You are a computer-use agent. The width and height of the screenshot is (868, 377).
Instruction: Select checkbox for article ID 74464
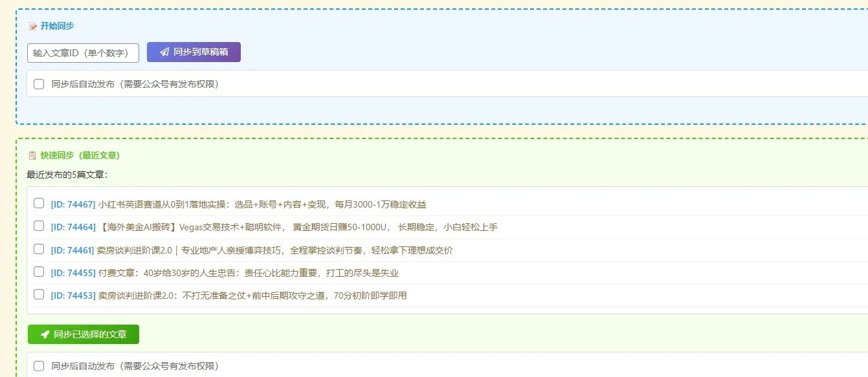click(x=39, y=226)
